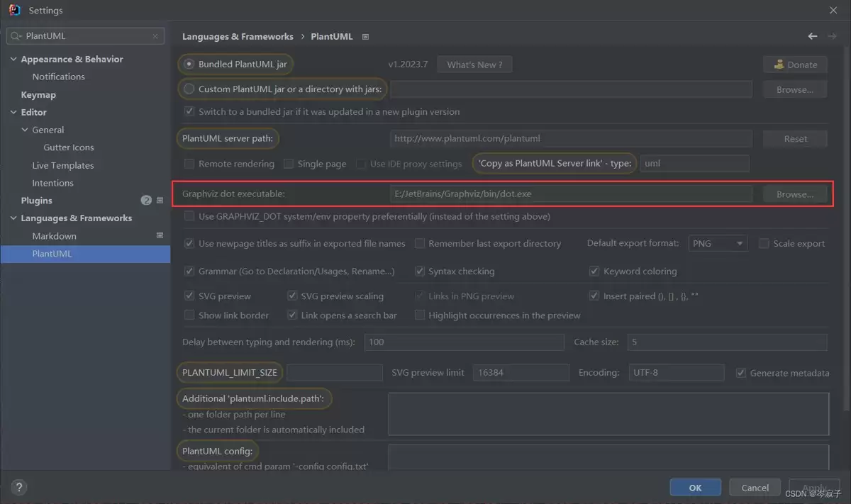Click the SVG preview limit field
851x504 pixels.
pyautogui.click(x=521, y=372)
